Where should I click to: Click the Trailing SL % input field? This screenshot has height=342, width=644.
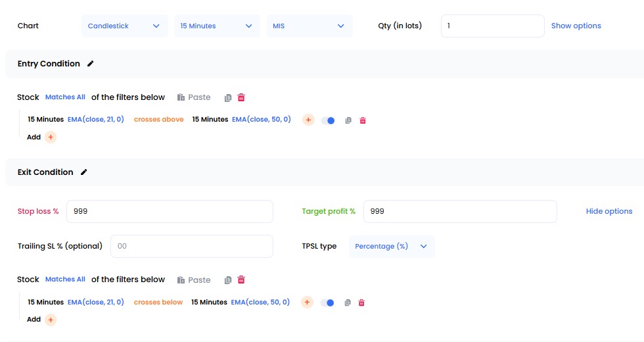click(x=191, y=246)
